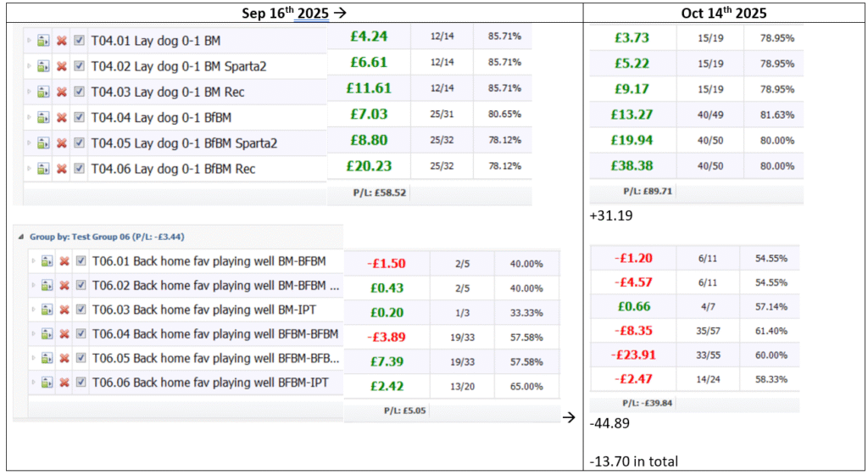Screen dimensions: 868x475
Task: Expand row T06.05 with its arrow
Action: click(x=31, y=360)
